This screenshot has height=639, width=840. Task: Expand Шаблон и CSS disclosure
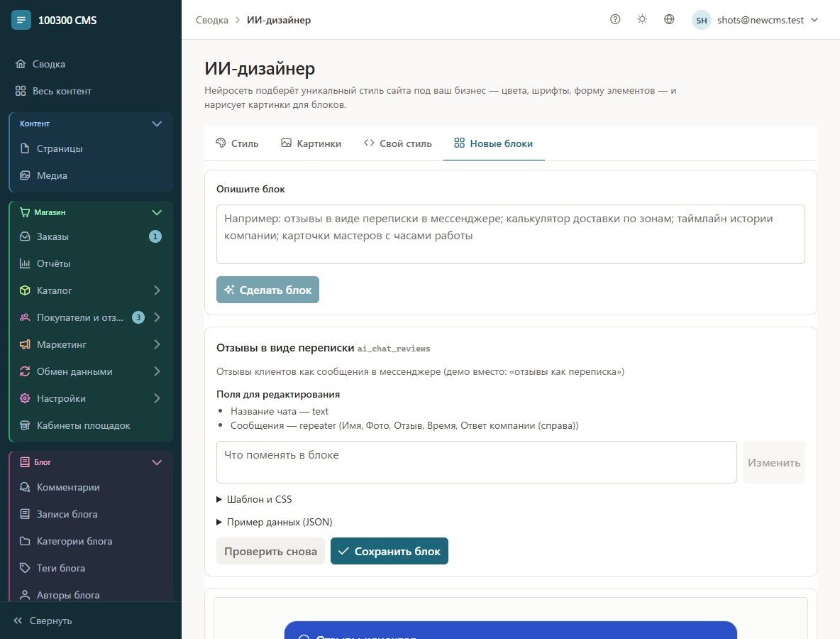pos(254,499)
